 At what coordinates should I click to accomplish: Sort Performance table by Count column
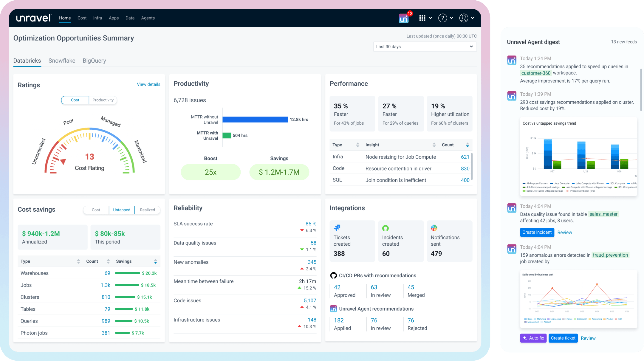(467, 145)
